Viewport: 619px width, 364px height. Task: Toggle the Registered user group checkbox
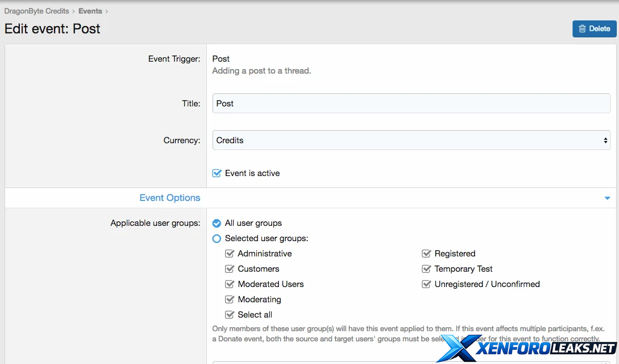point(426,254)
